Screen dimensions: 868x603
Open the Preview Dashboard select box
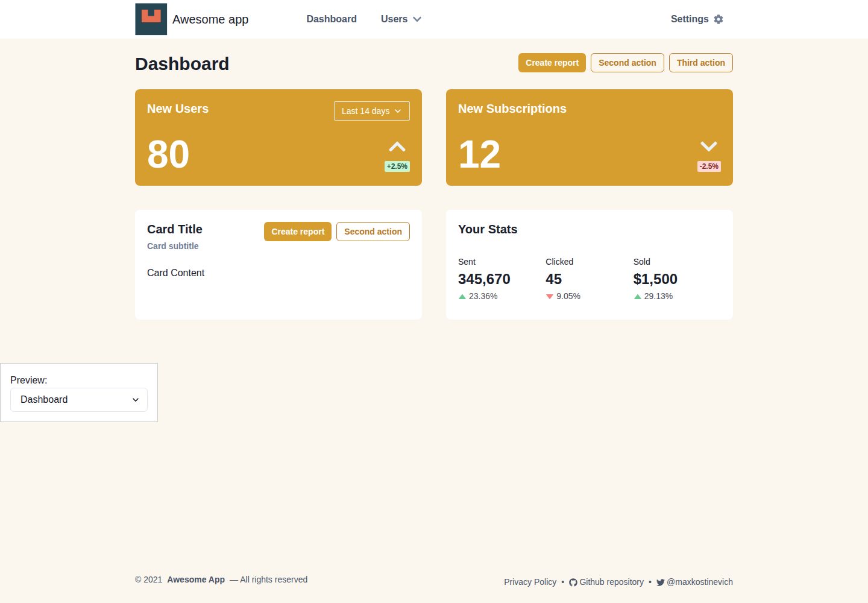point(79,400)
